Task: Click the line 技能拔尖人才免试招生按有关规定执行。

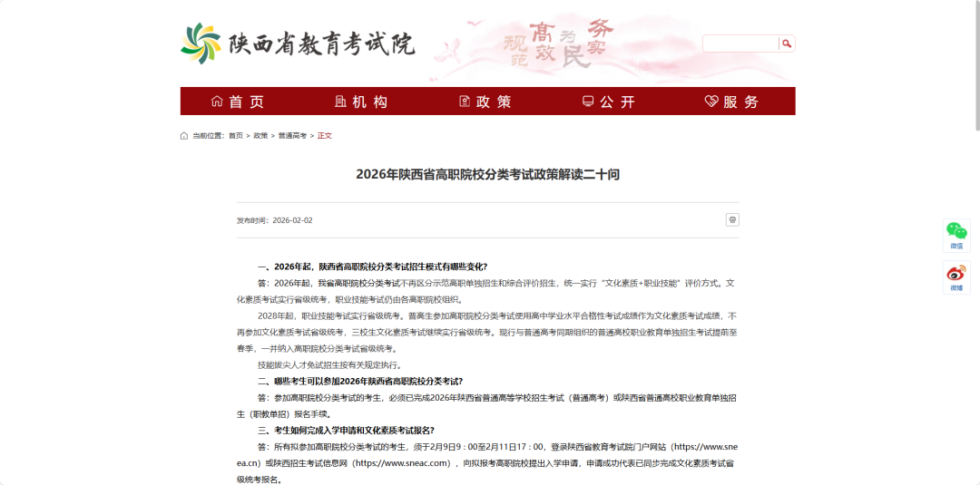Action: (330, 365)
